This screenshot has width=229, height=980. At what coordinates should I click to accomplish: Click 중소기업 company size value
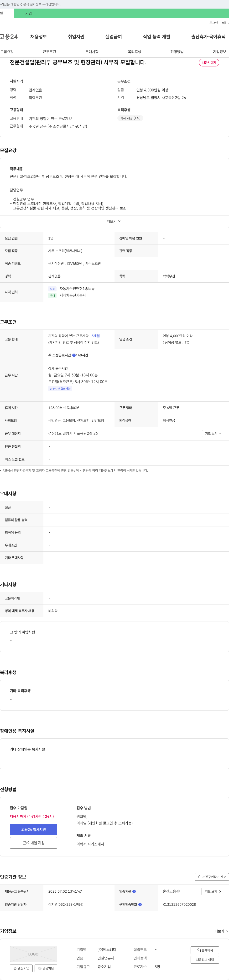point(104,966)
